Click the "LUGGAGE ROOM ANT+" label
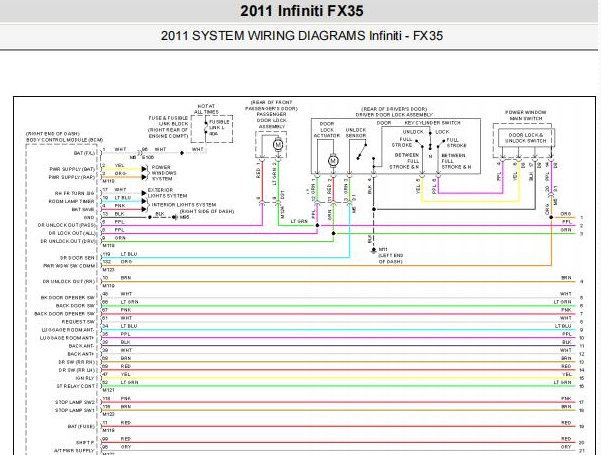The height and width of the screenshot is (455, 601). coord(67,338)
